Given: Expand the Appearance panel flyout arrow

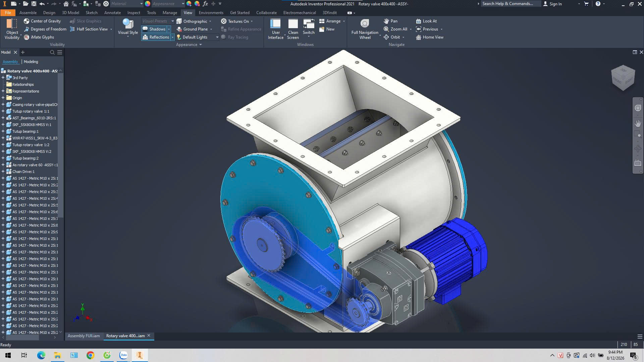Looking at the screenshot, I should click(201, 45).
